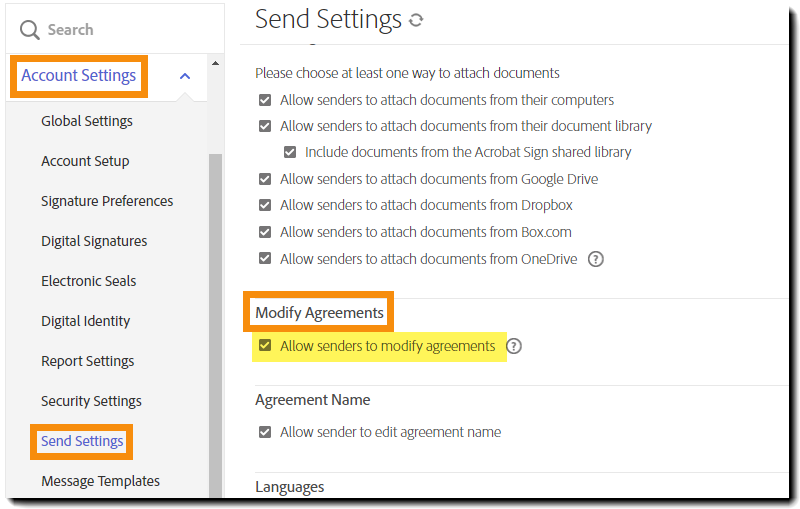
Task: Go to Digital Signatures settings
Action: click(94, 241)
